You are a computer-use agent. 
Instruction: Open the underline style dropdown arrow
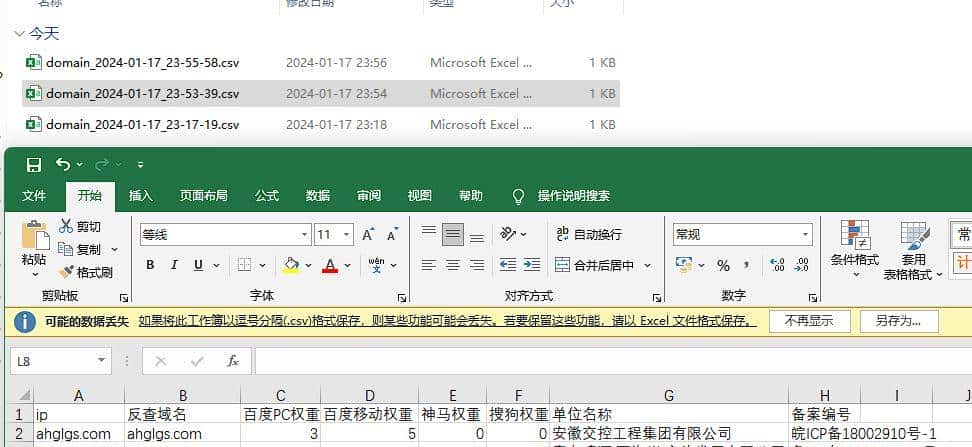(216, 265)
